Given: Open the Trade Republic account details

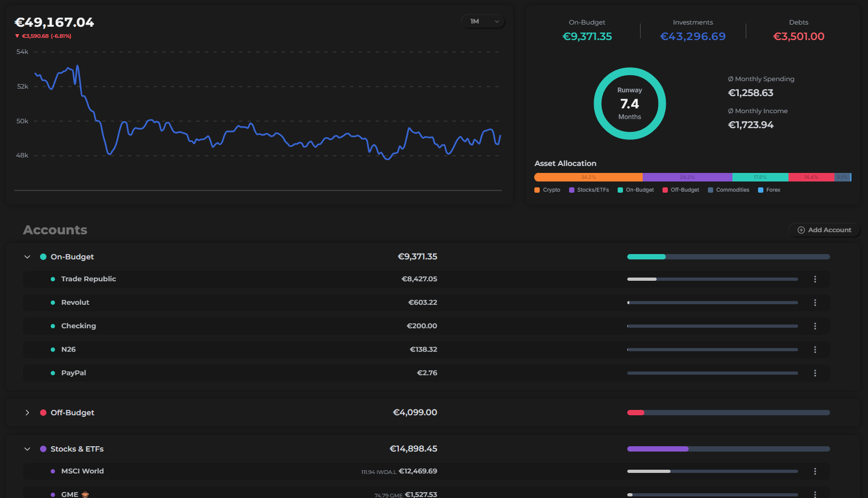Looking at the screenshot, I should coord(88,279).
